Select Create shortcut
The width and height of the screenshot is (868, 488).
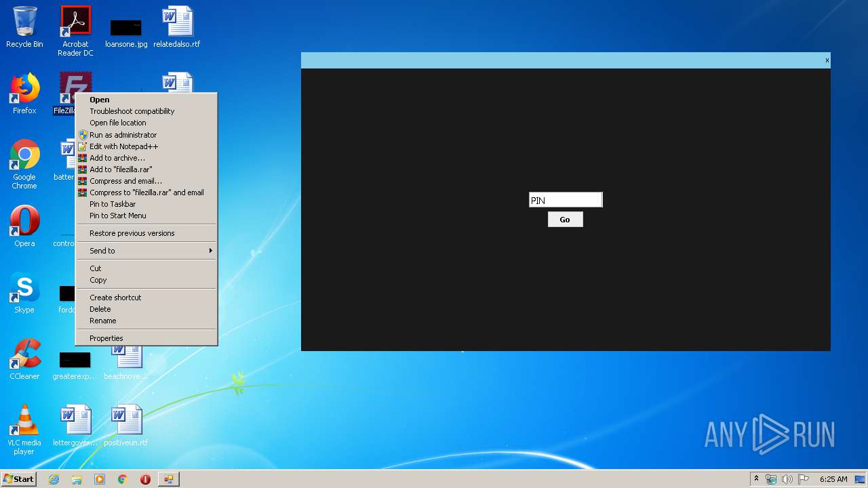146,298
